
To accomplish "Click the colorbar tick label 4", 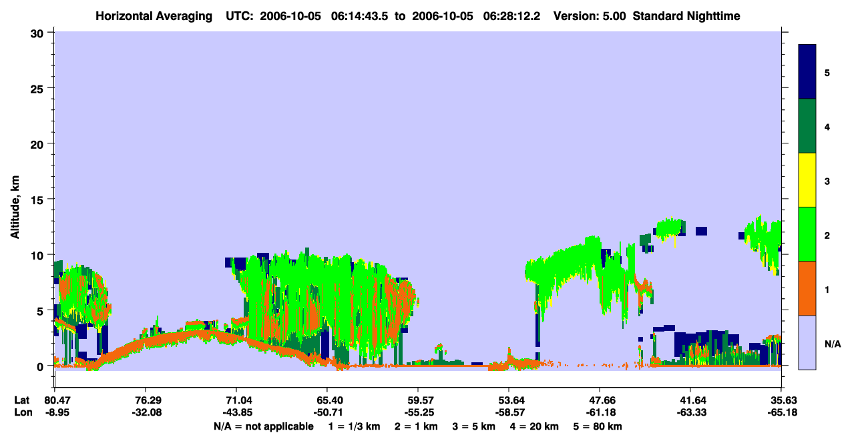I will 827,126.
